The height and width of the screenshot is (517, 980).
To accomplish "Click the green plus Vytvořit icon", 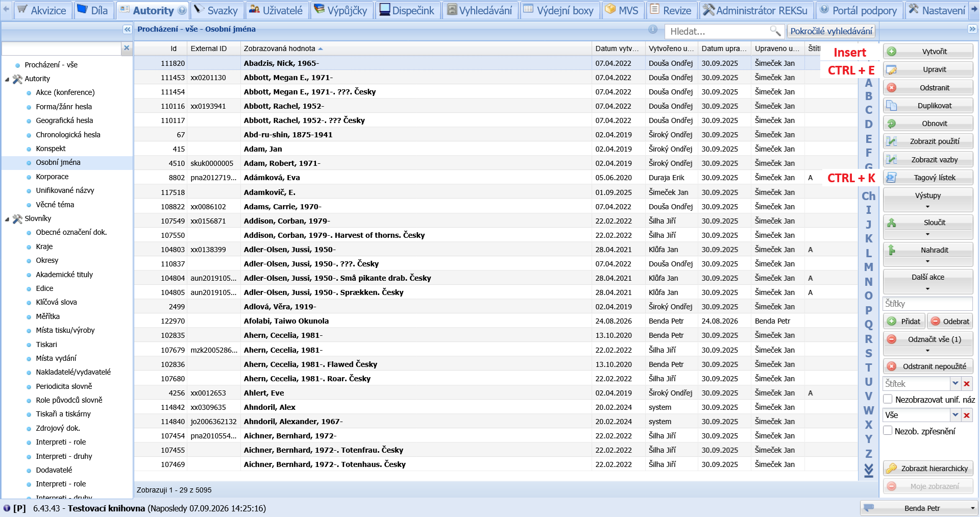I will tap(892, 52).
